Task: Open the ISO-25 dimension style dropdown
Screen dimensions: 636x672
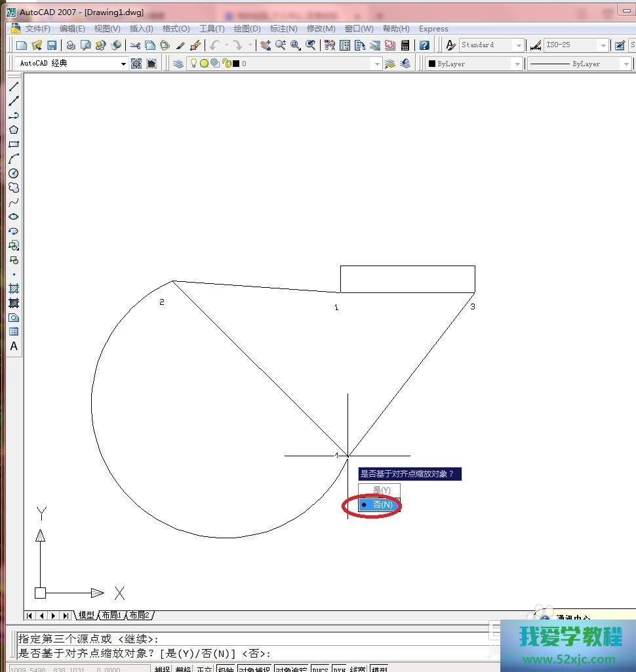Action: [603, 45]
